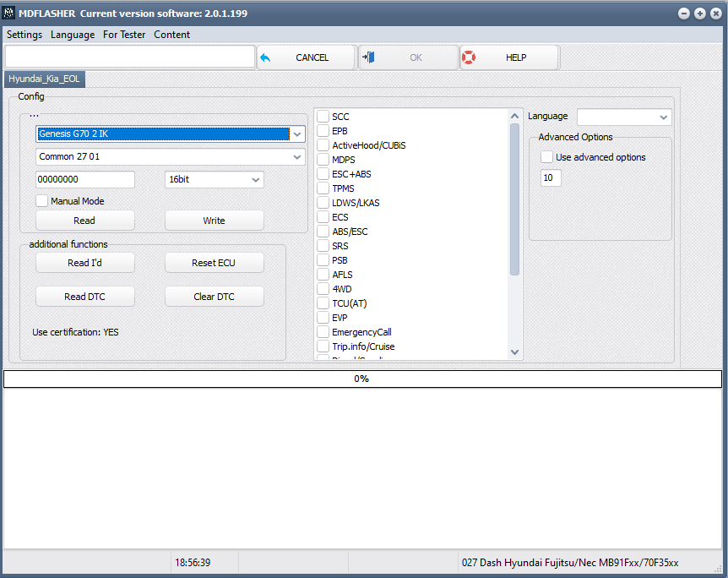The height and width of the screenshot is (578, 728).
Task: Open the For Tester menu
Action: point(124,35)
